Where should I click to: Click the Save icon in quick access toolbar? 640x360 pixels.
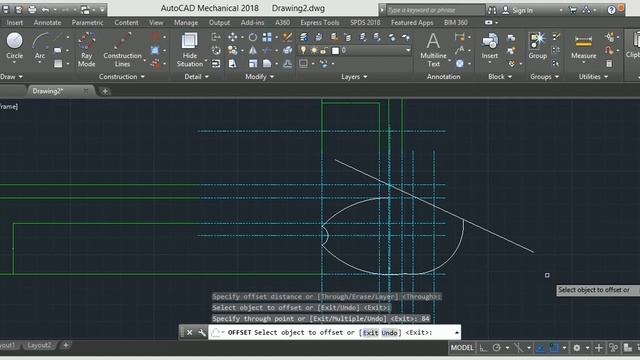click(x=6, y=9)
